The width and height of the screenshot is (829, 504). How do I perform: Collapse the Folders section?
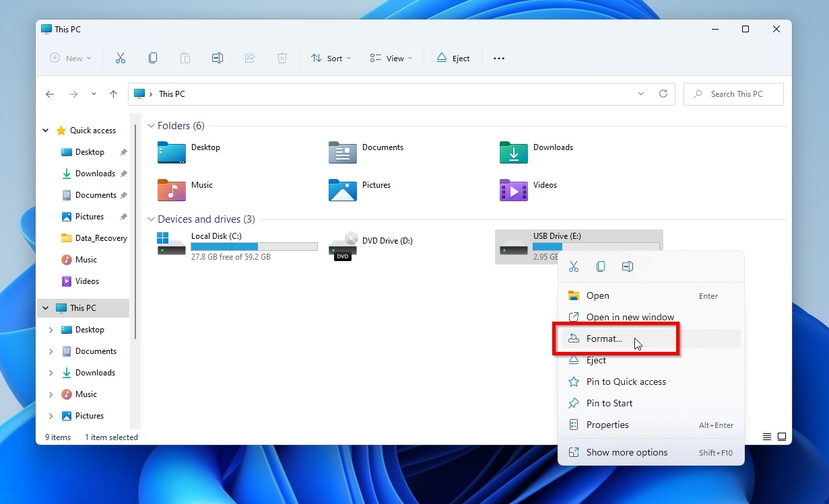(x=151, y=126)
